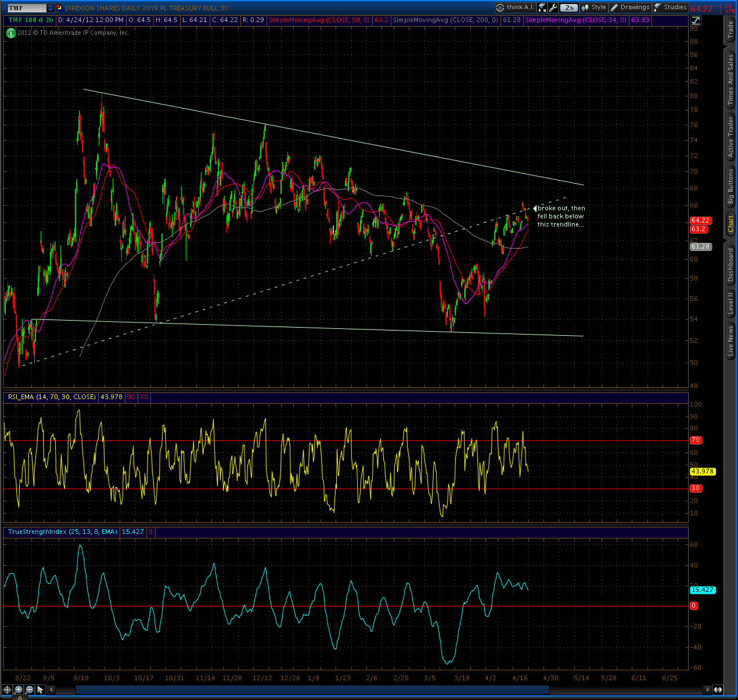Image resolution: width=738 pixels, height=700 pixels.
Task: Change the 2h timeframe aggregation
Action: 569,8
